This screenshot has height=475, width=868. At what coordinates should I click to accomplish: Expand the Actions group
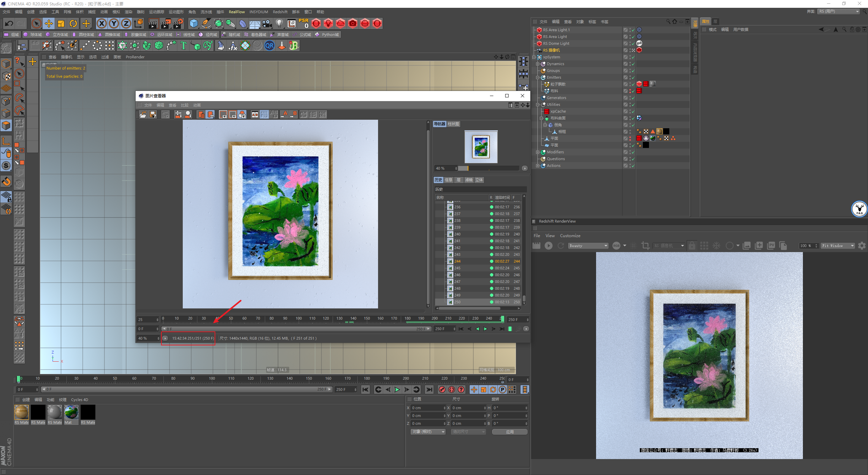pyautogui.click(x=538, y=166)
